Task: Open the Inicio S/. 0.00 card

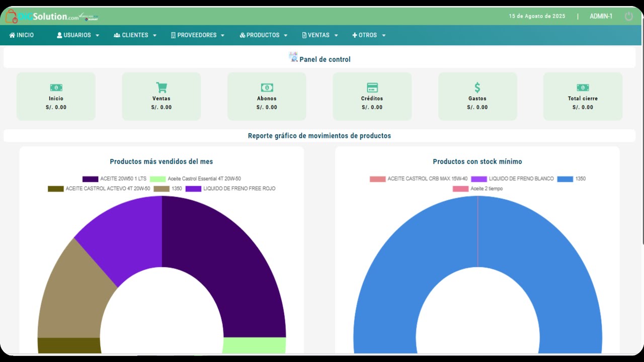Action: tap(56, 97)
